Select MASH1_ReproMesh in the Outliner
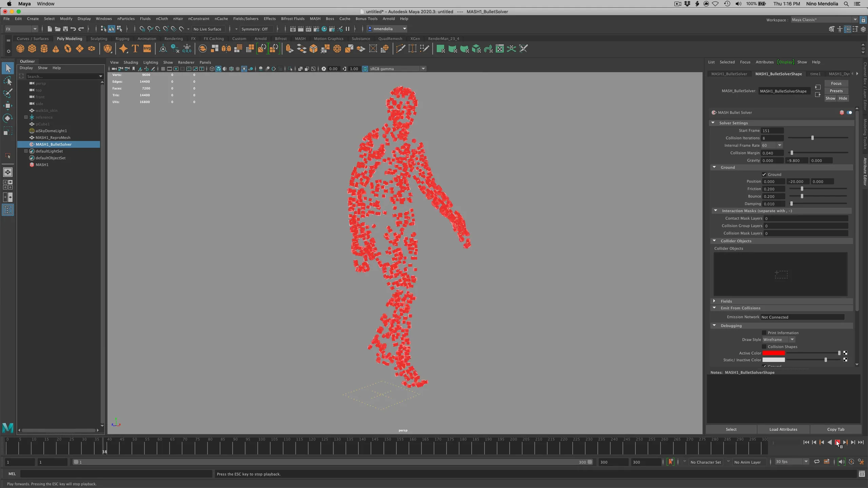 coord(53,138)
